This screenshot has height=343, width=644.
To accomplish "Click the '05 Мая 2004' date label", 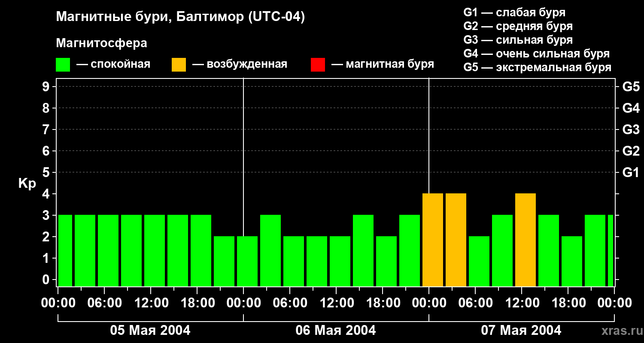I will click(150, 330).
